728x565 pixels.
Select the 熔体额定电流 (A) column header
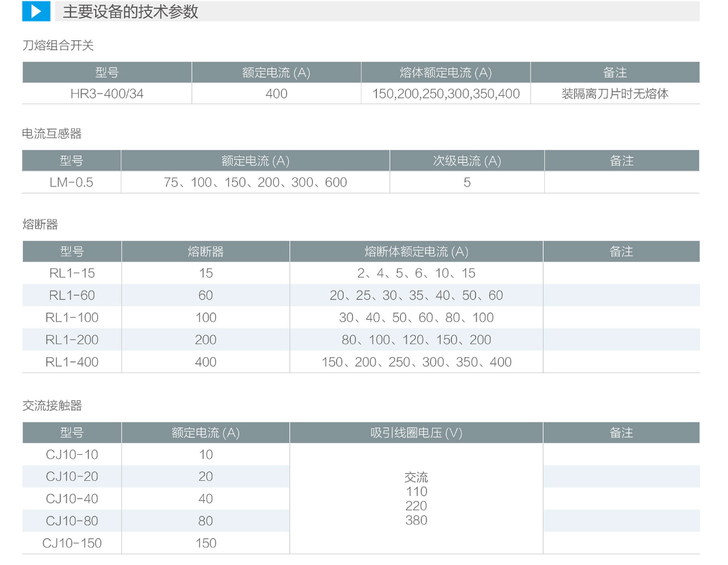[445, 73]
